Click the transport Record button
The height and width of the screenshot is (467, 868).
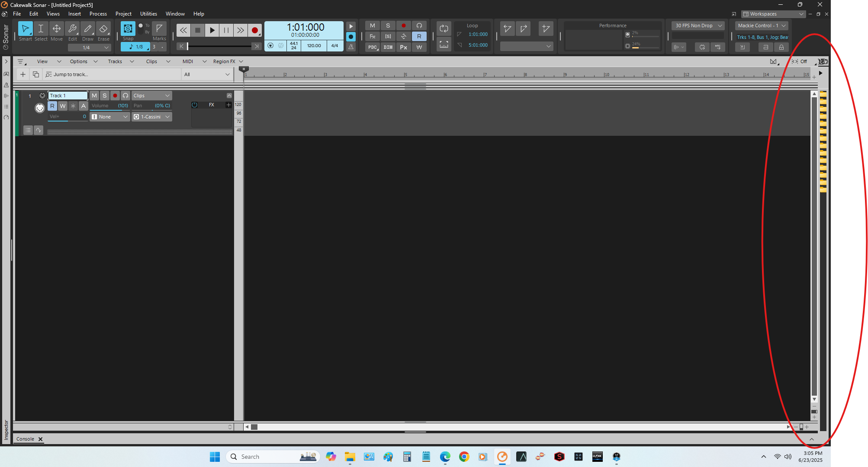pos(255,30)
